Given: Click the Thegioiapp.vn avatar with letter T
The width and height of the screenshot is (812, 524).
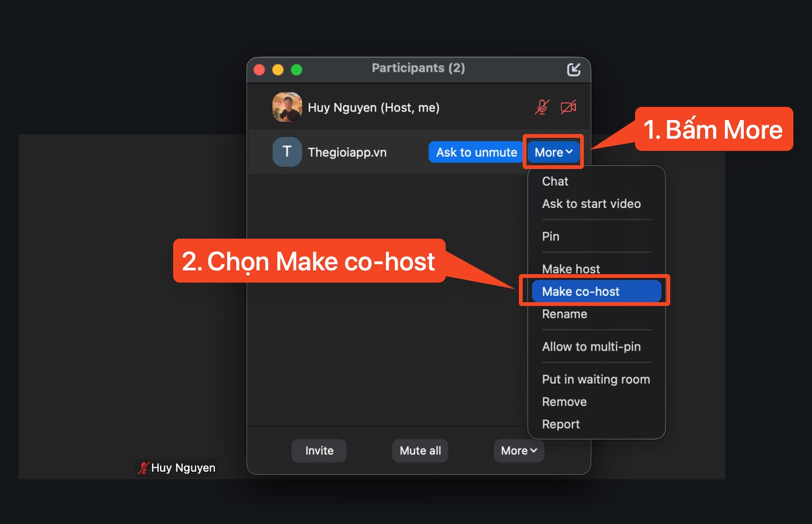Looking at the screenshot, I should (287, 152).
